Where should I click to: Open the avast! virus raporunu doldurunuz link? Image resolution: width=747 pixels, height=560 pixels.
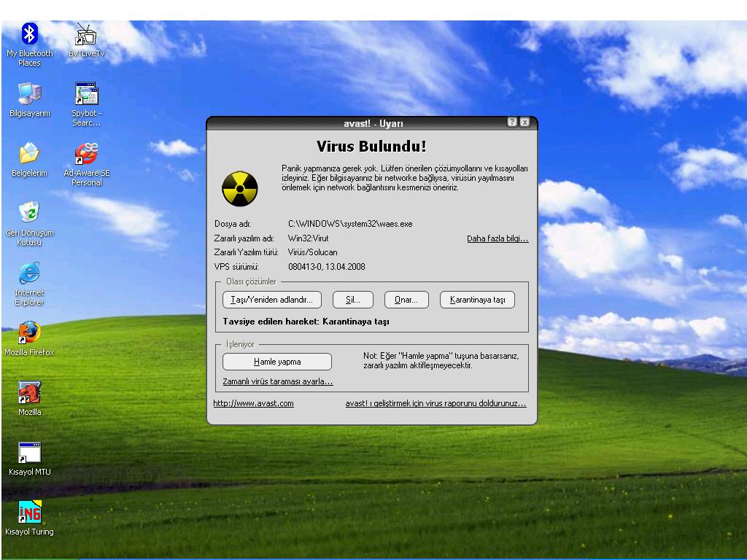pos(436,403)
